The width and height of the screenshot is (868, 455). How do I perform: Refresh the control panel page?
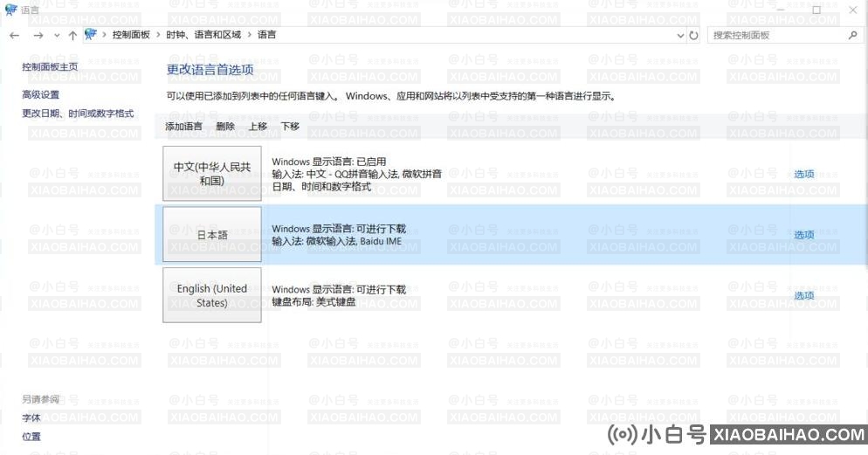[693, 36]
